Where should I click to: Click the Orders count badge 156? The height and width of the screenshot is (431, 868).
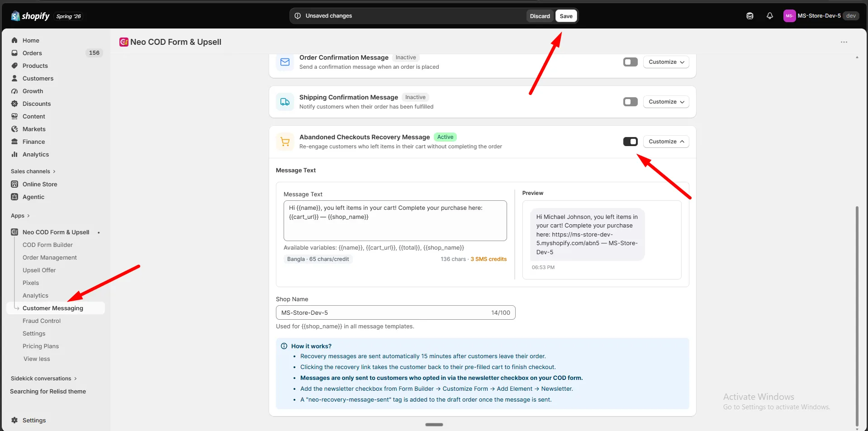point(94,53)
